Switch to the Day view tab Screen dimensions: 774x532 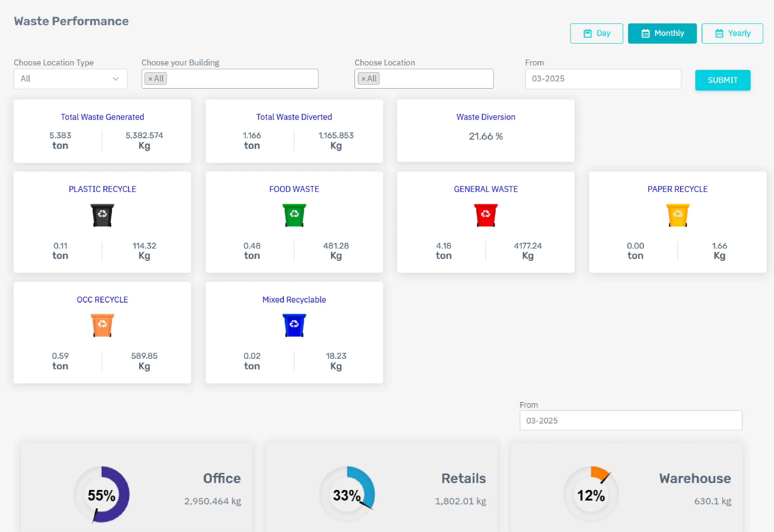pos(596,33)
